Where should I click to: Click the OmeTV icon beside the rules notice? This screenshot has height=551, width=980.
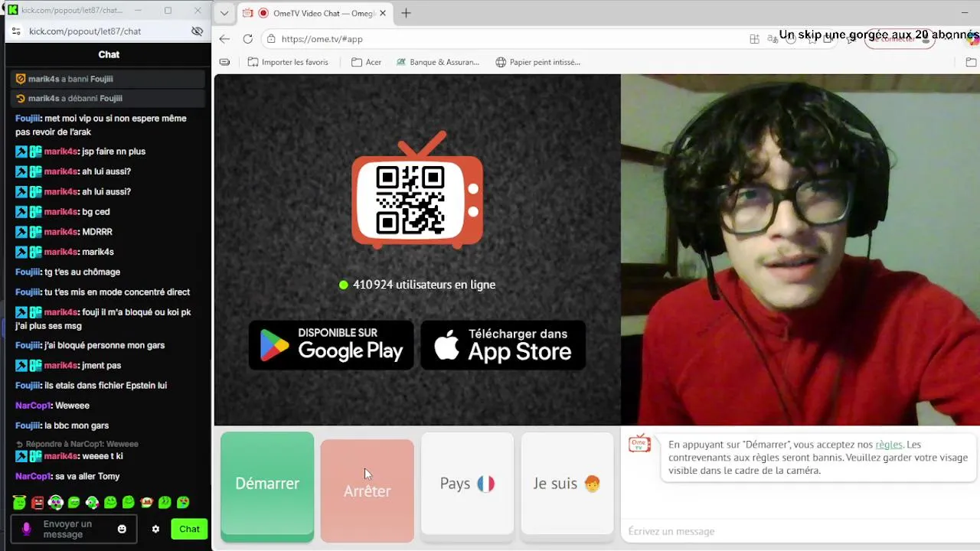639,444
